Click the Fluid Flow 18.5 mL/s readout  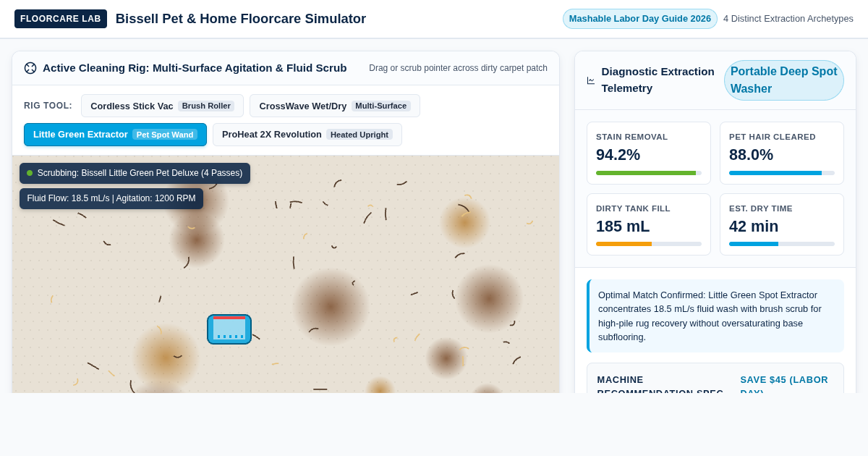coord(111,198)
